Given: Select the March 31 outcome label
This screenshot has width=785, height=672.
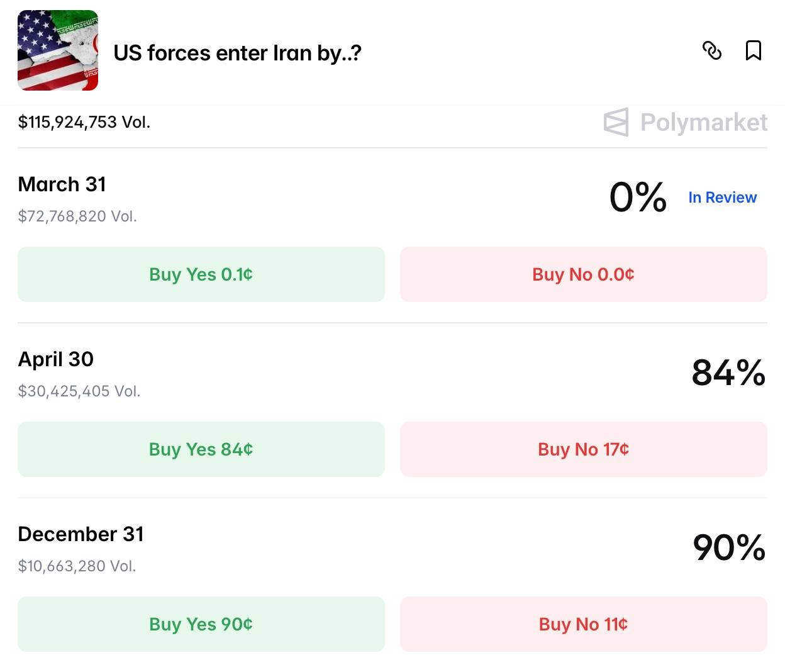Looking at the screenshot, I should (62, 184).
